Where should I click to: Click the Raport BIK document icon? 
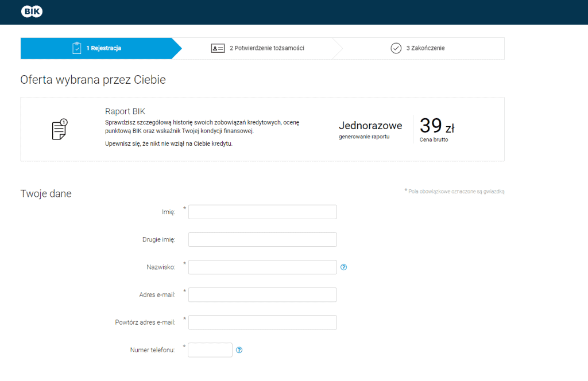pyautogui.click(x=60, y=129)
